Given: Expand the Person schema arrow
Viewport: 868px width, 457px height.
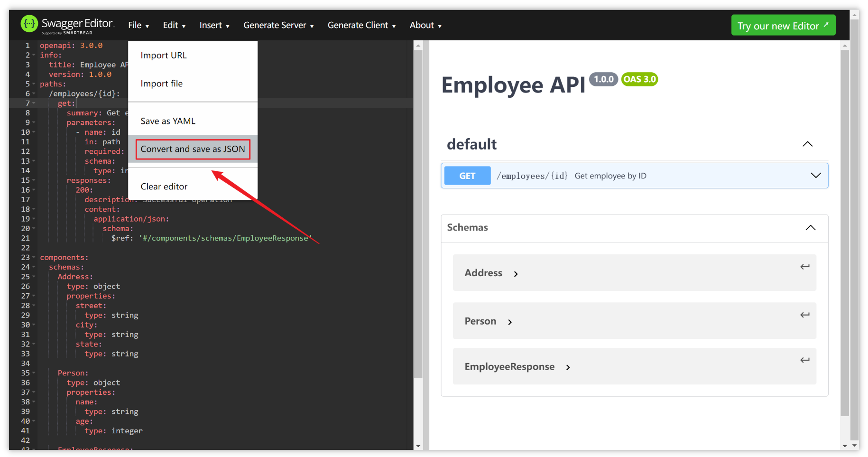Looking at the screenshot, I should (510, 322).
